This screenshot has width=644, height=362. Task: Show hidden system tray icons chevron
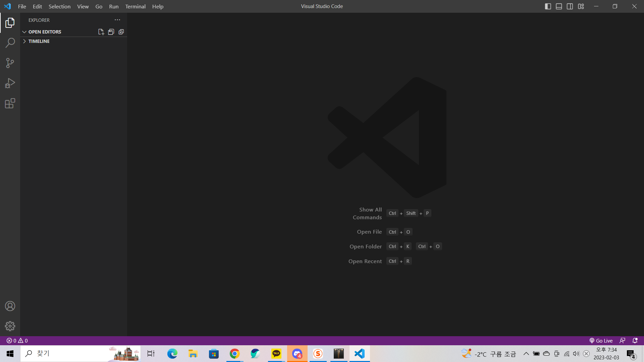point(526,354)
